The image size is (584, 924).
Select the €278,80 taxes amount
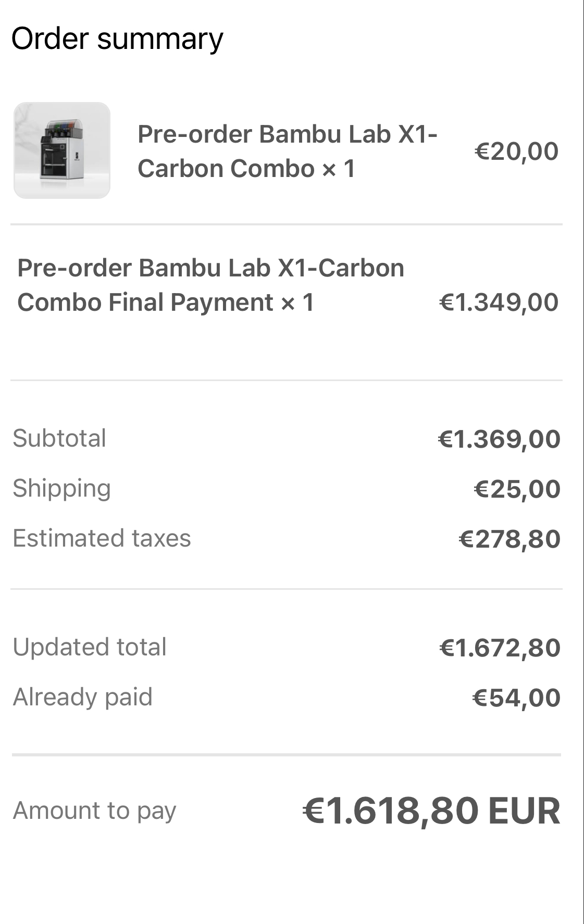(510, 539)
